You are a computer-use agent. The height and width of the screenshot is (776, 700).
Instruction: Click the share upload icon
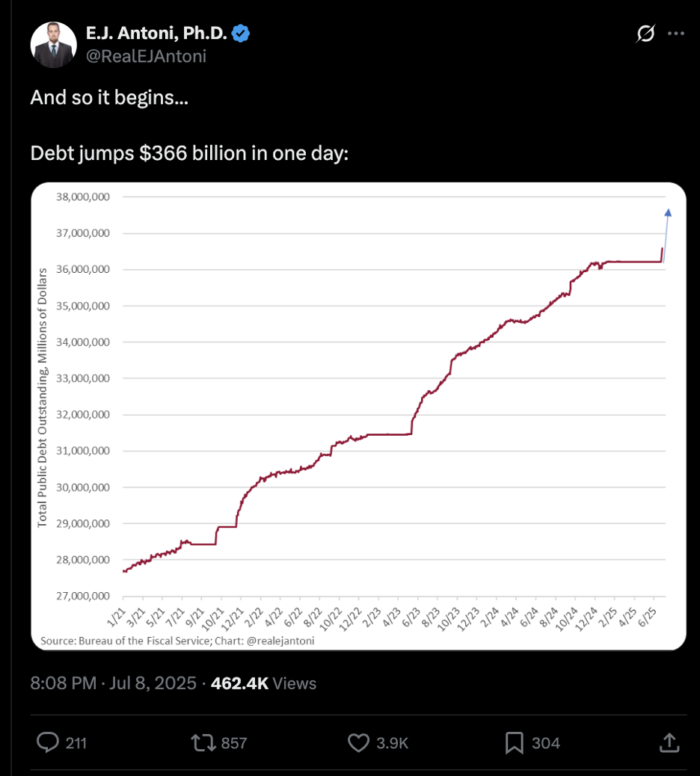[669, 742]
